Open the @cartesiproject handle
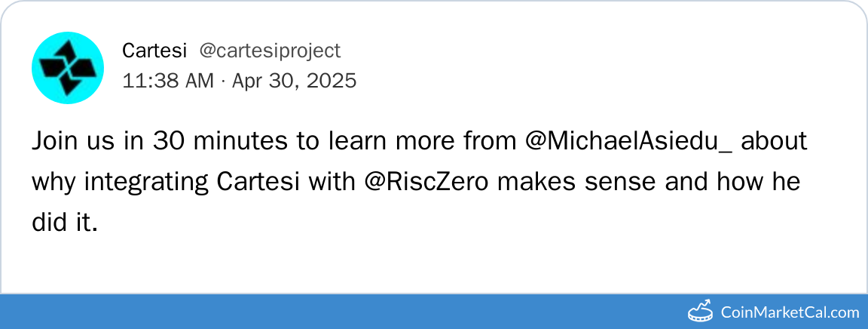This screenshot has width=868, height=329. click(270, 51)
